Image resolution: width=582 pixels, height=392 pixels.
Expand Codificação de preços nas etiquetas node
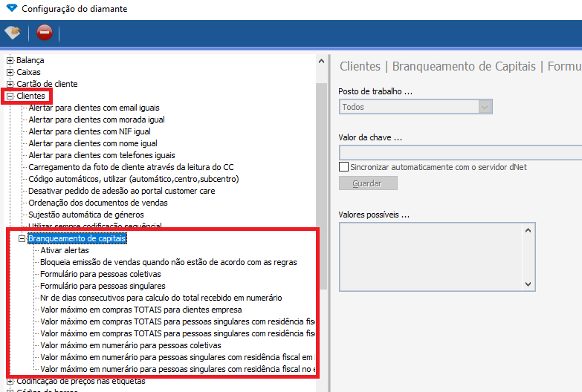pyautogui.click(x=10, y=381)
